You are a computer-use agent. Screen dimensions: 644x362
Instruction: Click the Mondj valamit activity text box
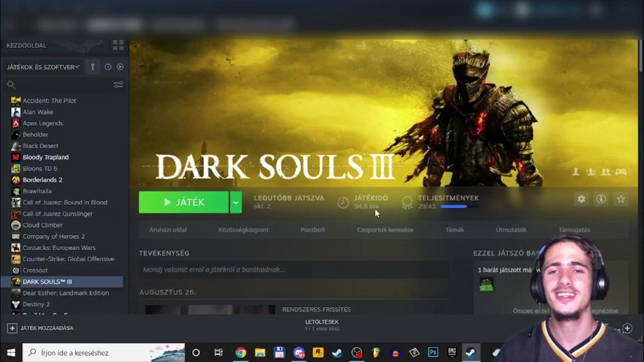[x=294, y=269]
